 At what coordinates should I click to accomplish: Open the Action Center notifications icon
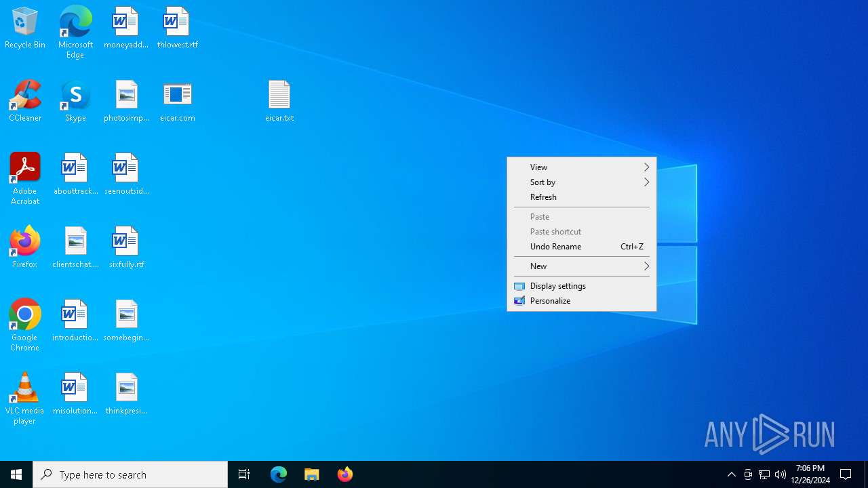click(x=846, y=474)
